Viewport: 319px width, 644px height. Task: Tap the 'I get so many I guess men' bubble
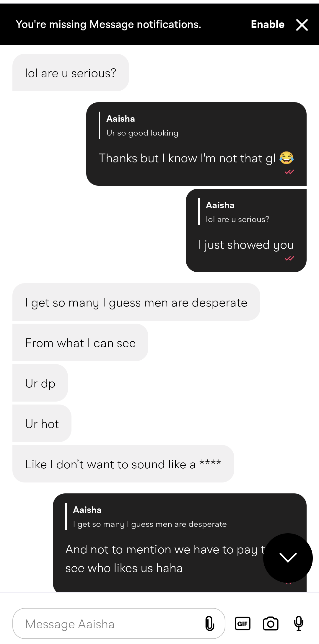[136, 302]
